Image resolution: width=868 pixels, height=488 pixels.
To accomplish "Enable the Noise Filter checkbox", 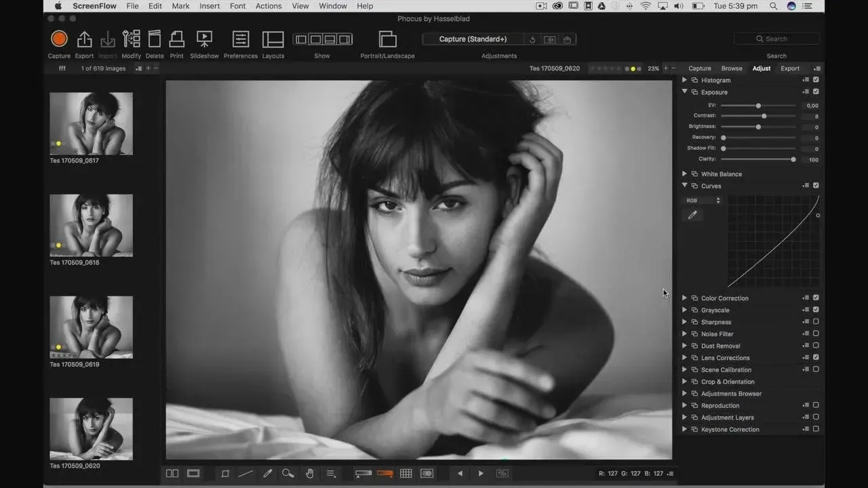I will coord(816,333).
